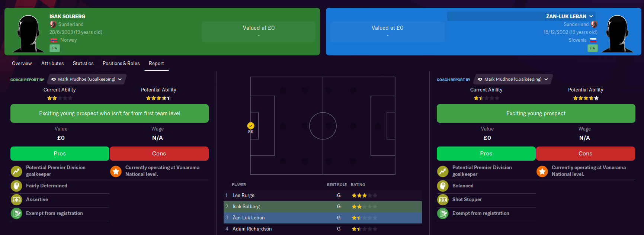Toggle eye icon in Leban's coach report selector
The width and height of the screenshot is (644, 235).
pos(480,79)
